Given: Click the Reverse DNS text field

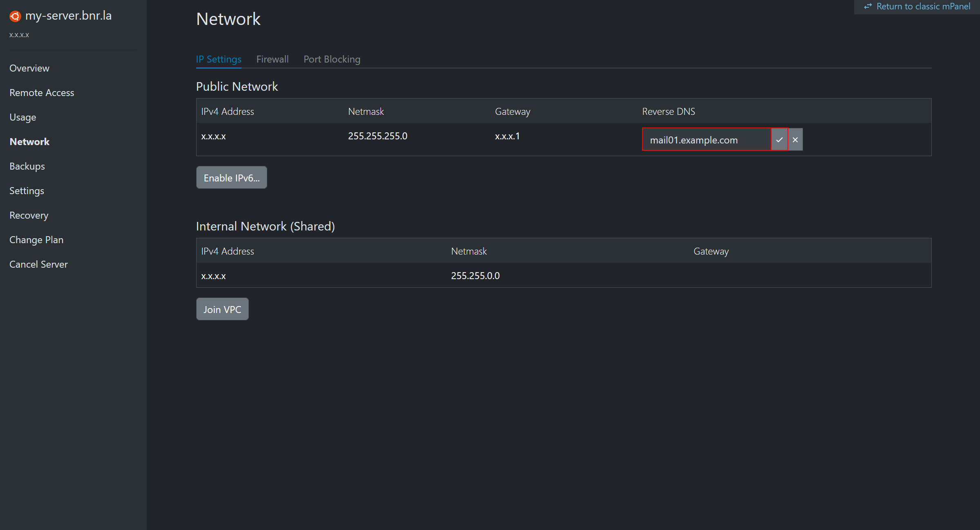Looking at the screenshot, I should pos(706,140).
